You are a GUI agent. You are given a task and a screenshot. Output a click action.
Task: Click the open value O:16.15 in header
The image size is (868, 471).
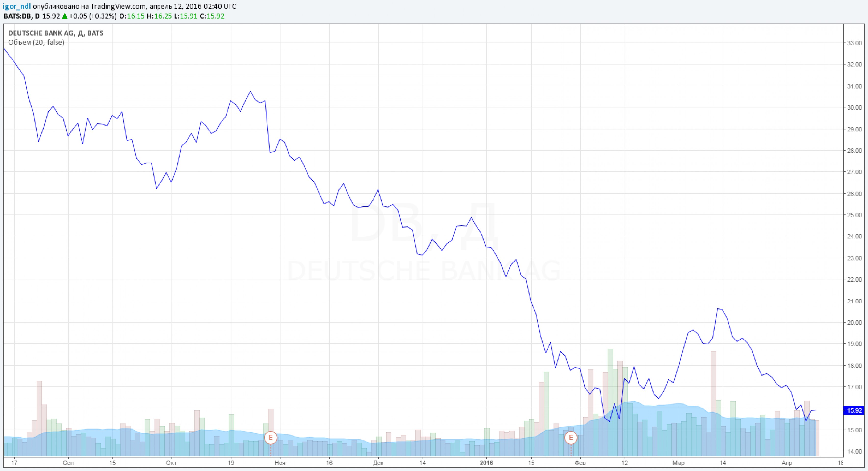[132, 16]
